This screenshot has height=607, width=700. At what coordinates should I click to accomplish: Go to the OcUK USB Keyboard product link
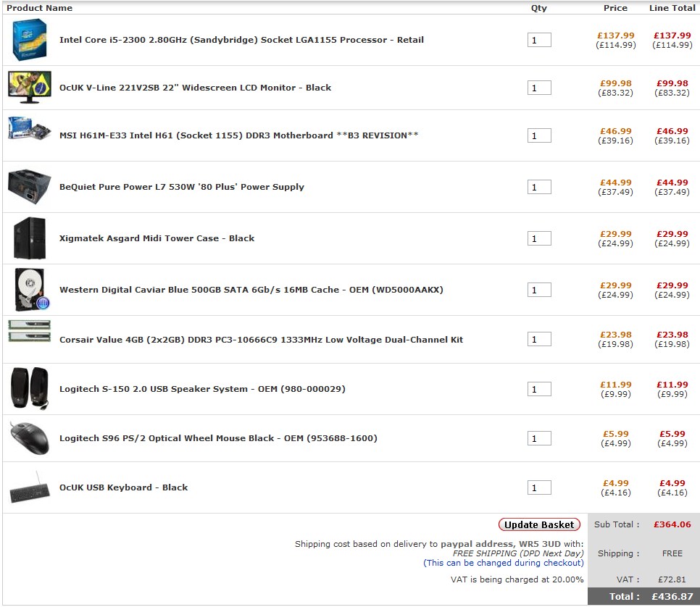click(124, 487)
